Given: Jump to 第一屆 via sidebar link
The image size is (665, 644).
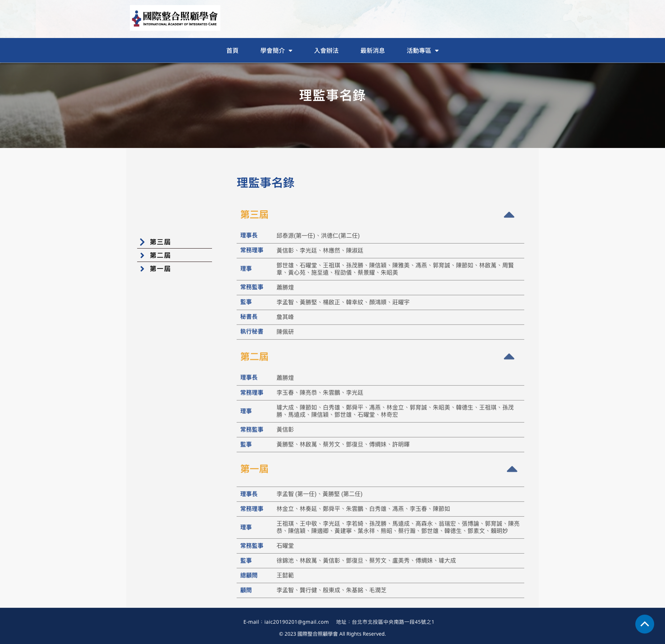Looking at the screenshot, I should pos(160,269).
